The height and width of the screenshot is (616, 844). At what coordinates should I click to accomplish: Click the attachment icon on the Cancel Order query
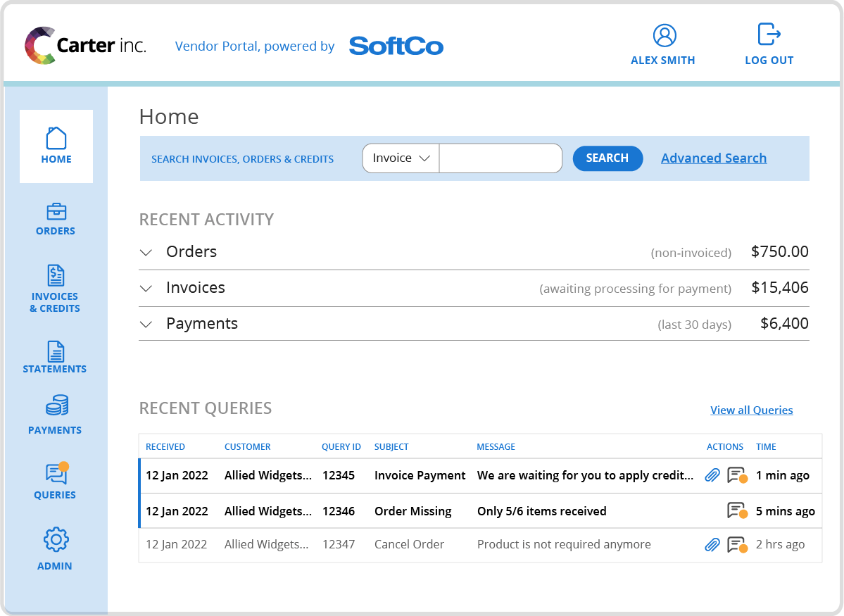tap(712, 544)
